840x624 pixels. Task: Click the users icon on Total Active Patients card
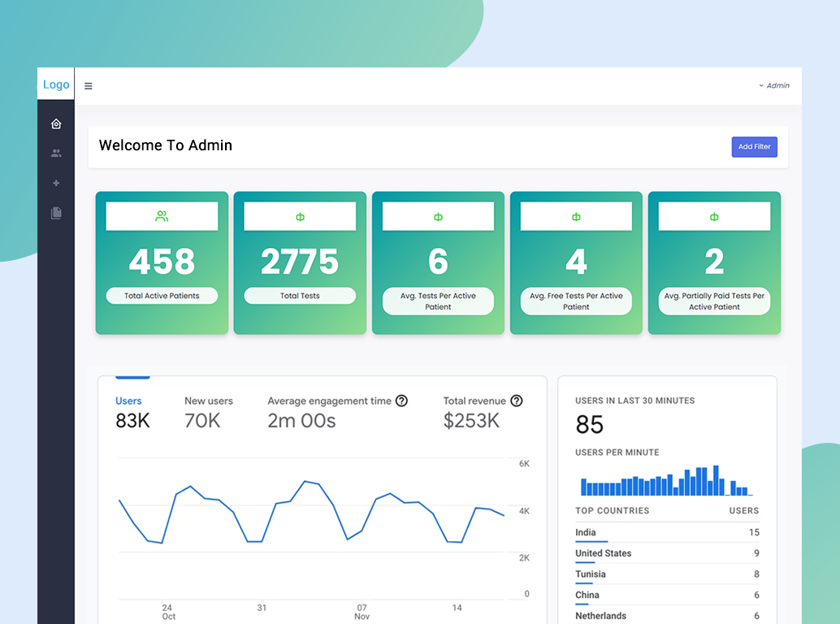tap(162, 216)
